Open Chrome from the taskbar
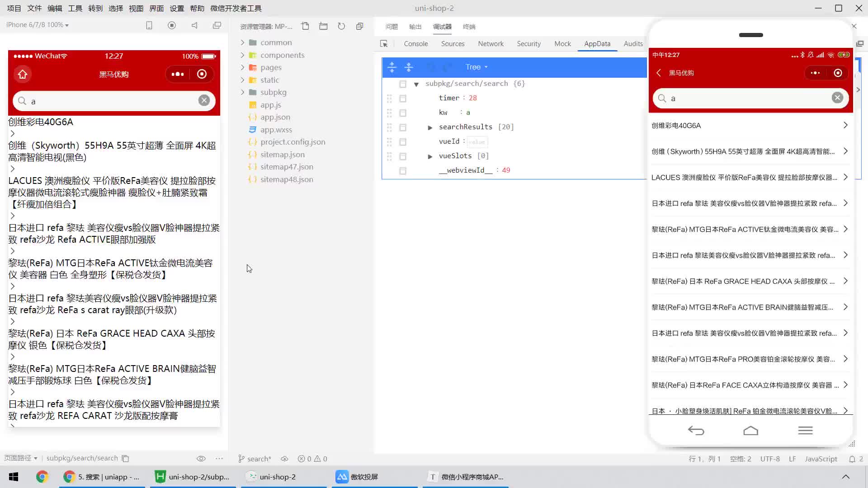The width and height of the screenshot is (868, 488). click(x=42, y=477)
